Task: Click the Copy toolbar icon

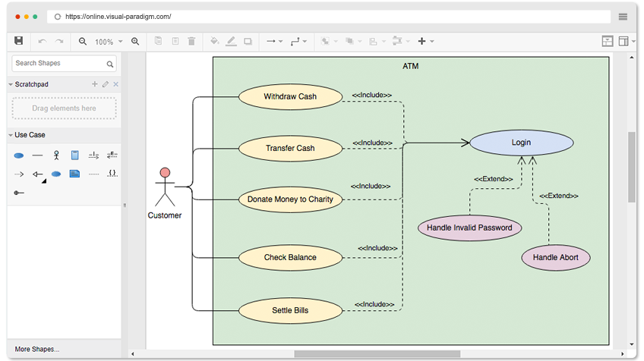Action: point(158,41)
